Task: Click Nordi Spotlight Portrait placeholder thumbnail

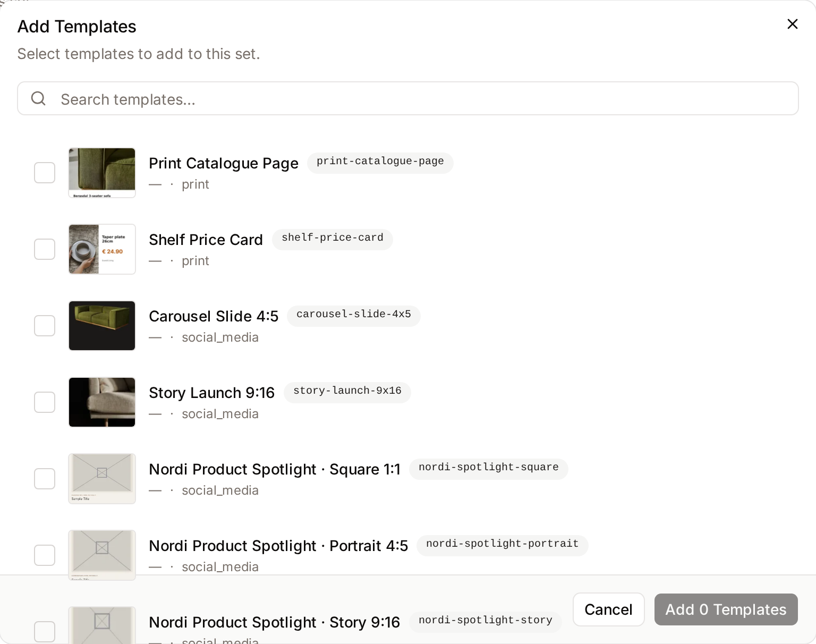Action: pyautogui.click(x=102, y=555)
